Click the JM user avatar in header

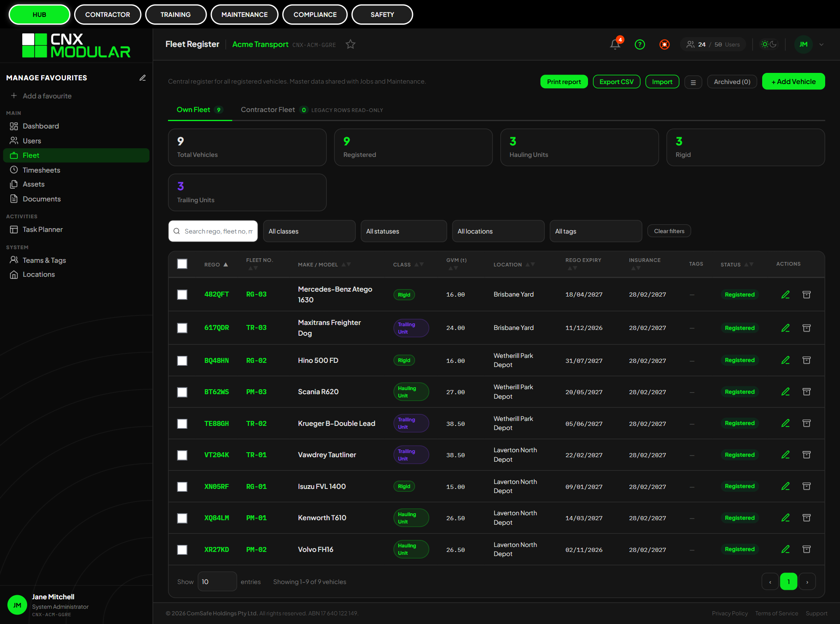click(803, 44)
